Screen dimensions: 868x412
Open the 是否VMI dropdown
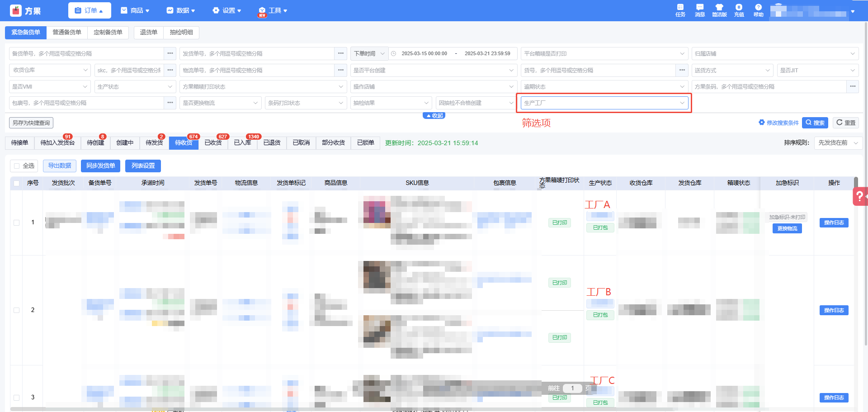(50, 86)
